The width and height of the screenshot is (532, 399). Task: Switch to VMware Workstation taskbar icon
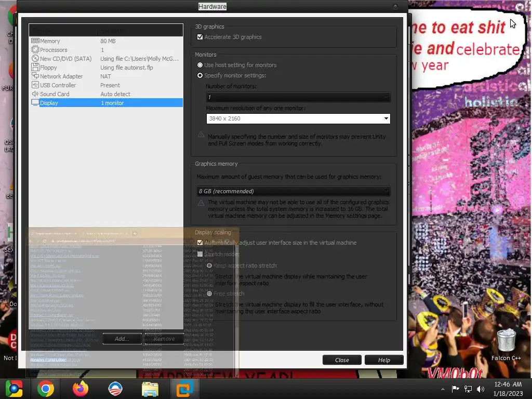tap(184, 389)
